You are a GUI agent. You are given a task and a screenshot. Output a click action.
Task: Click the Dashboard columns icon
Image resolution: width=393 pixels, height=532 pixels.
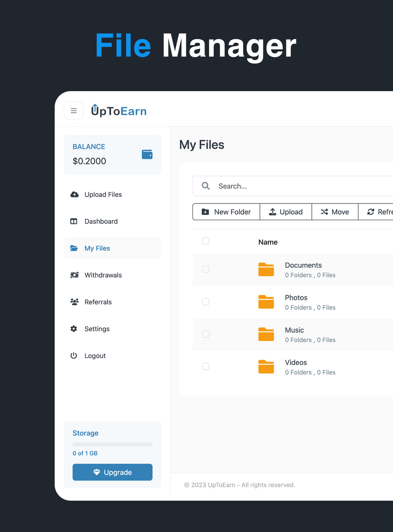74,221
